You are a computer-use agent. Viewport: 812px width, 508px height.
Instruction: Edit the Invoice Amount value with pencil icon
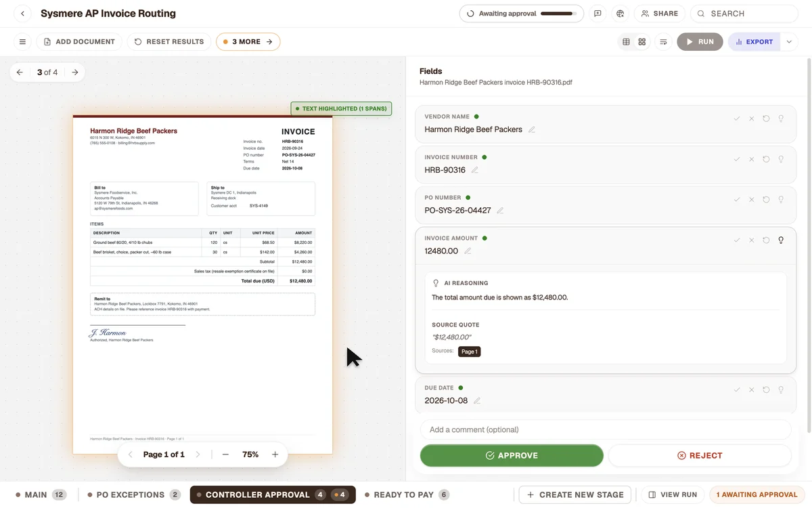pos(468,251)
